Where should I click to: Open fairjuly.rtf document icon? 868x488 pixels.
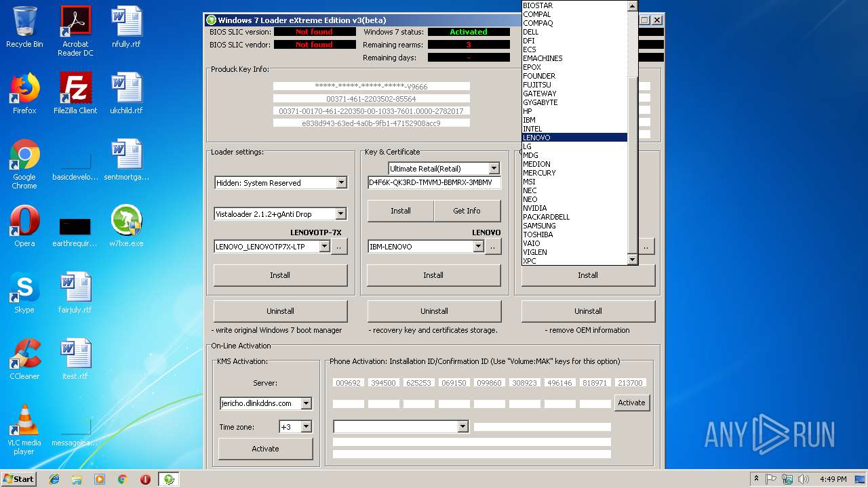(x=75, y=293)
